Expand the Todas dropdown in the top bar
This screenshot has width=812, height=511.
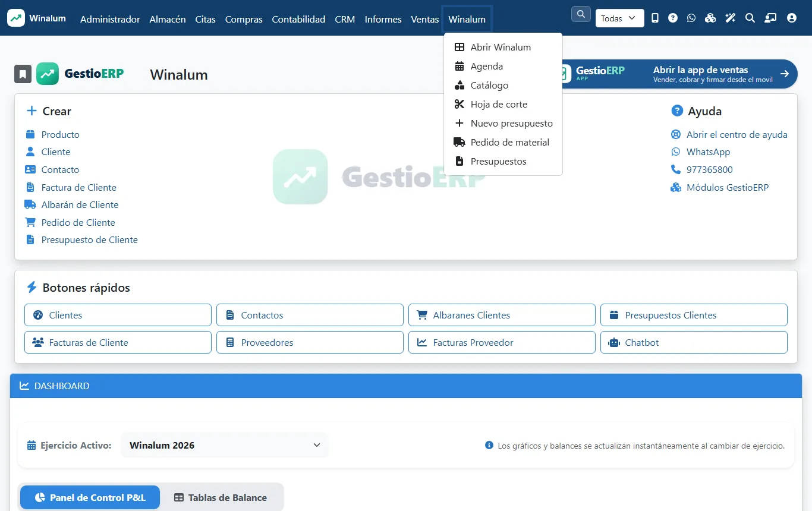click(619, 18)
